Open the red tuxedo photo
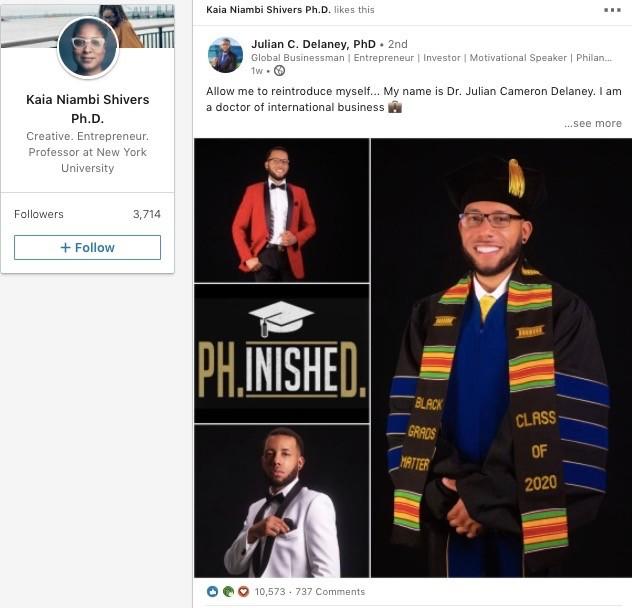This screenshot has height=608, width=632. click(x=281, y=210)
